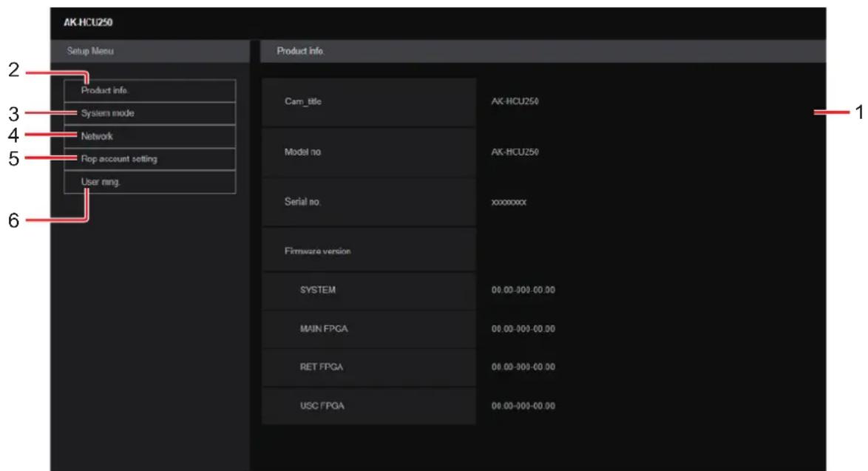This screenshot has width=868, height=471.
Task: Select the Model no value AK-HCU250
Action: pos(515,152)
